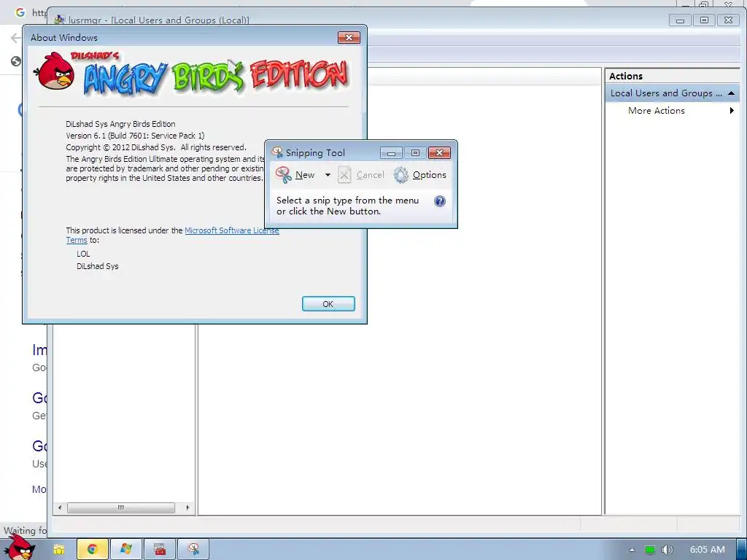Click the Google tab favicon in Chrome

(x=20, y=12)
